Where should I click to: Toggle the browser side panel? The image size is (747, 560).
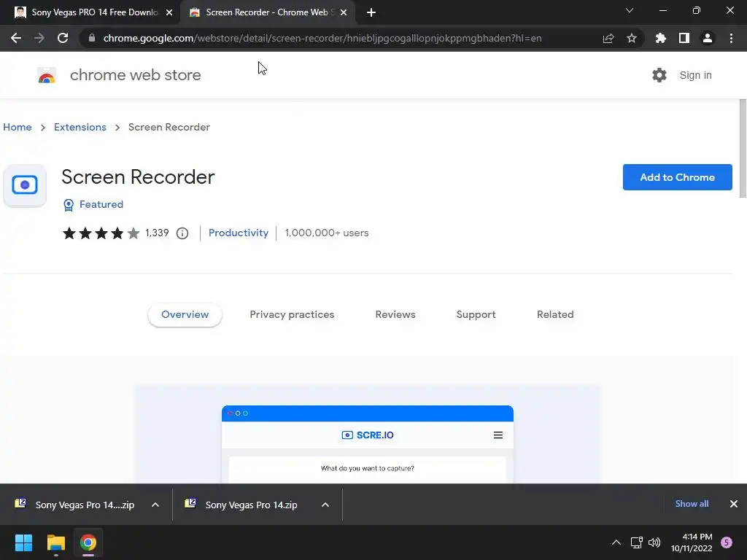[x=684, y=38]
